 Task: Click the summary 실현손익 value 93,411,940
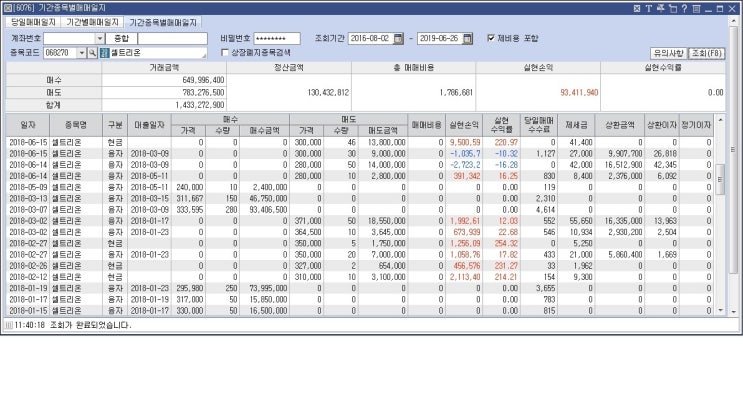tap(579, 93)
